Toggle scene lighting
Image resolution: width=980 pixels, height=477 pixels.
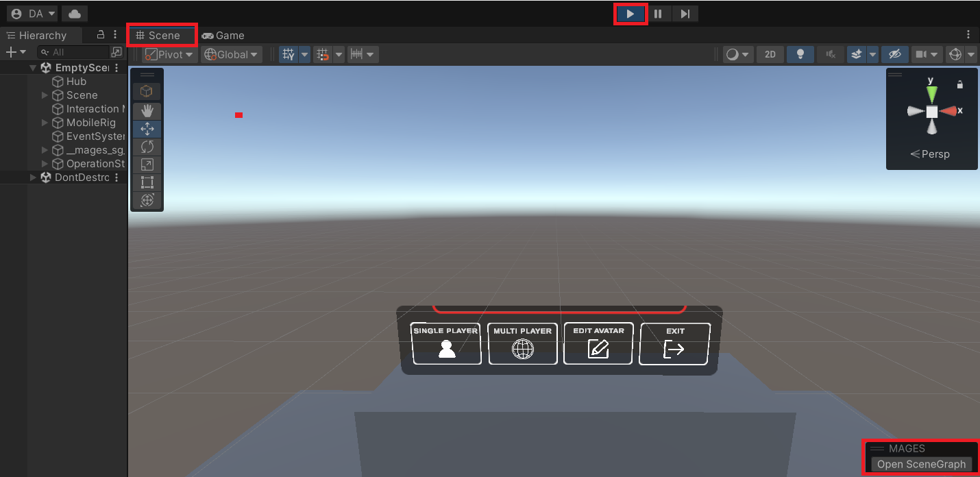tap(800, 54)
